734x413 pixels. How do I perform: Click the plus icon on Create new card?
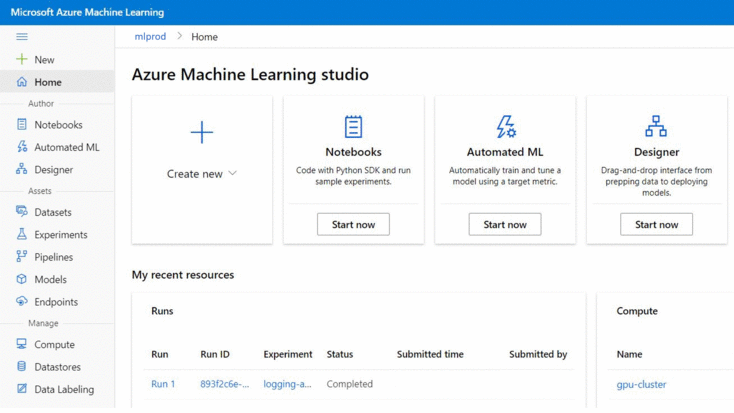202,133
